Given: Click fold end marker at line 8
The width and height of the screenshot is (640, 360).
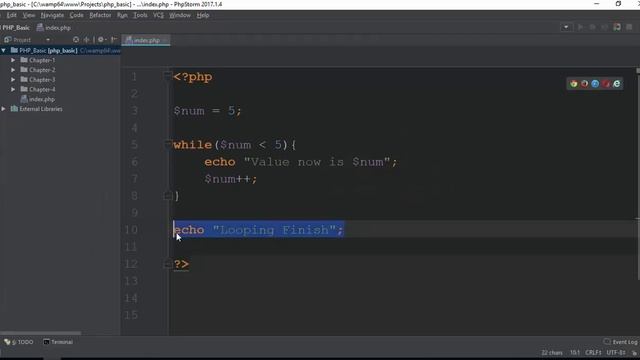Looking at the screenshot, I should point(167,196).
